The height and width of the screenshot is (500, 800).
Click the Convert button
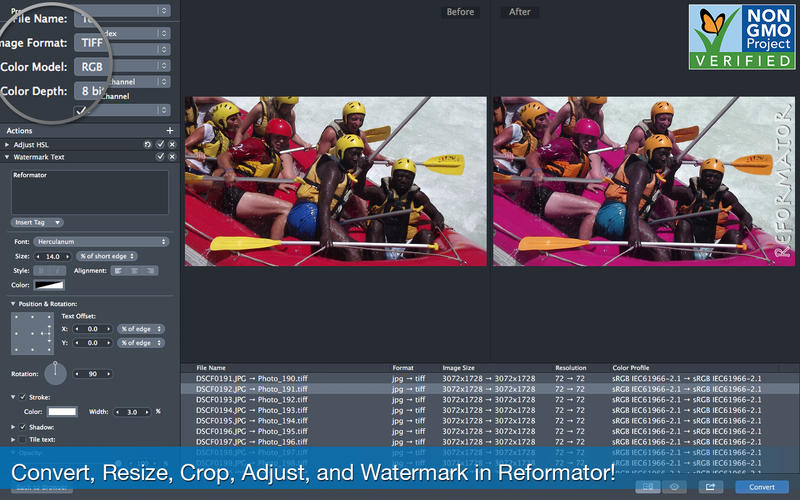pos(761,487)
